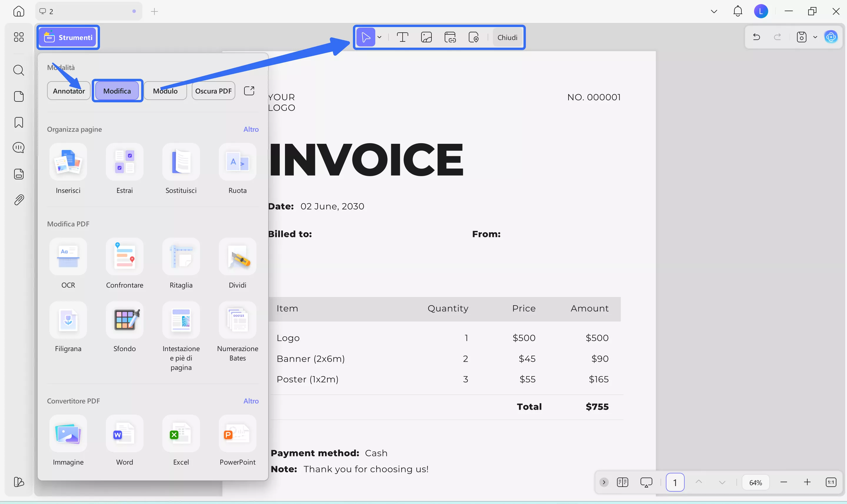Click the Strumenti tools tab

click(68, 37)
